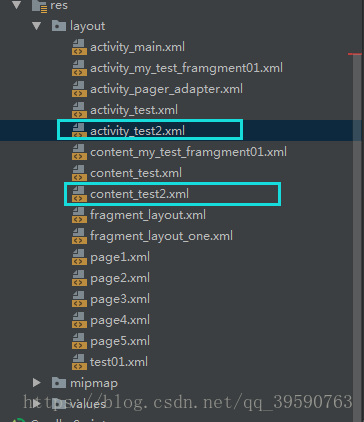Image resolution: width=364 pixels, height=422 pixels.
Task: Select content_test.xml file name
Action: [136, 173]
